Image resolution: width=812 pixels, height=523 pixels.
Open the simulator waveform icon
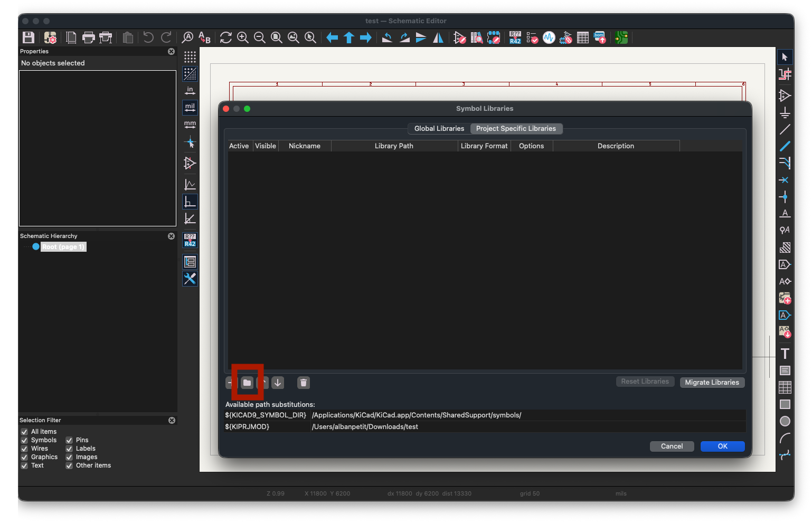point(549,37)
